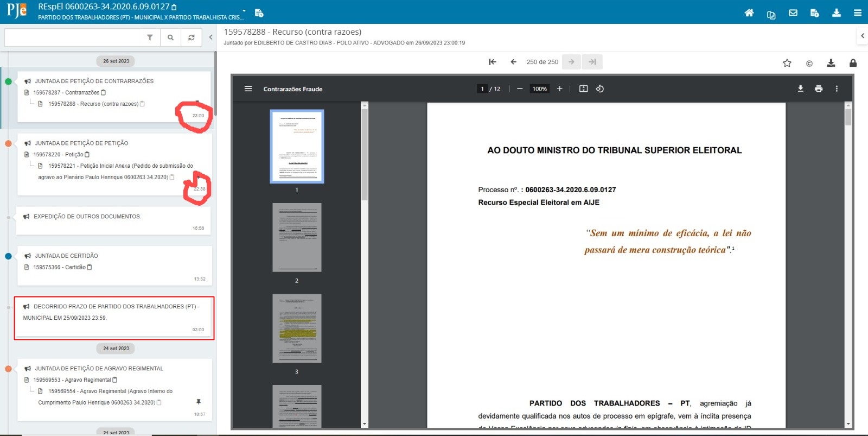Click the search magnifier in timeline panel

(x=170, y=37)
